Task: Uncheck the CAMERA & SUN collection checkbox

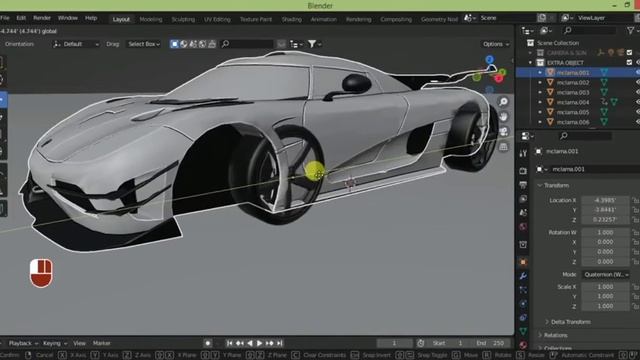Action: [629, 53]
